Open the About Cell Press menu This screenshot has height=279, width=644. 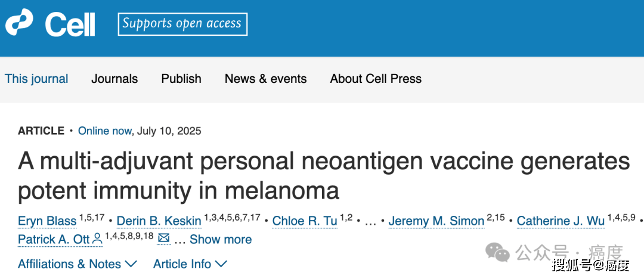coord(376,79)
